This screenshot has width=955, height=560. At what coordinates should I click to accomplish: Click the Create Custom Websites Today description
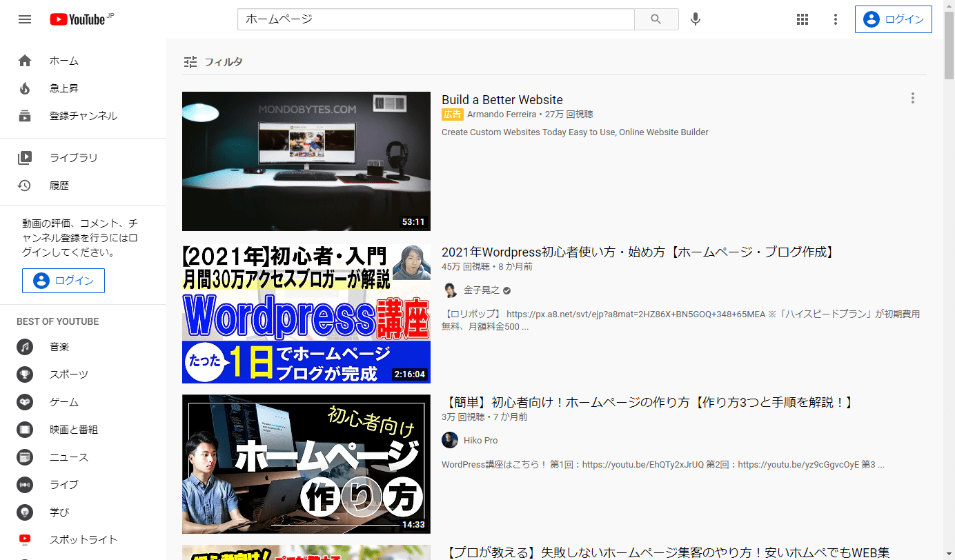(x=575, y=132)
